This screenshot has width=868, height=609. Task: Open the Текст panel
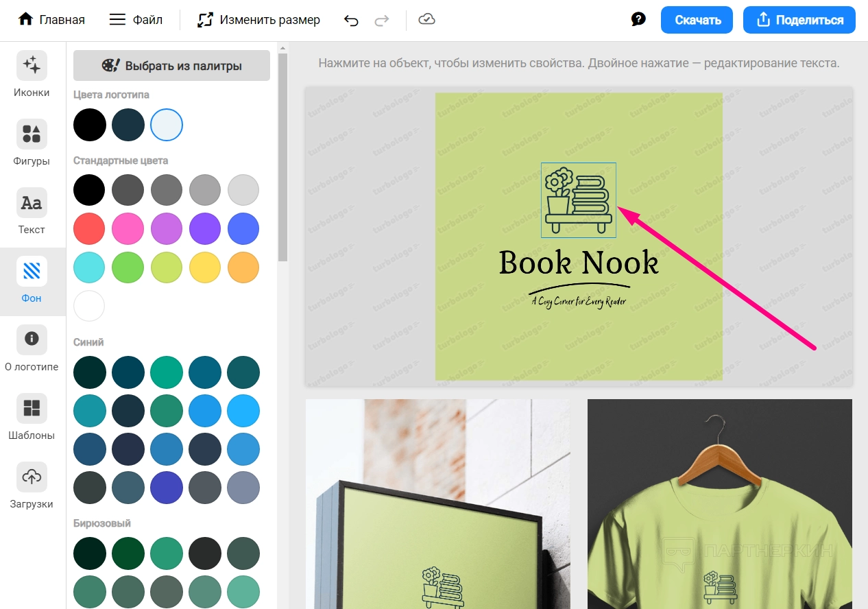pyautogui.click(x=32, y=211)
